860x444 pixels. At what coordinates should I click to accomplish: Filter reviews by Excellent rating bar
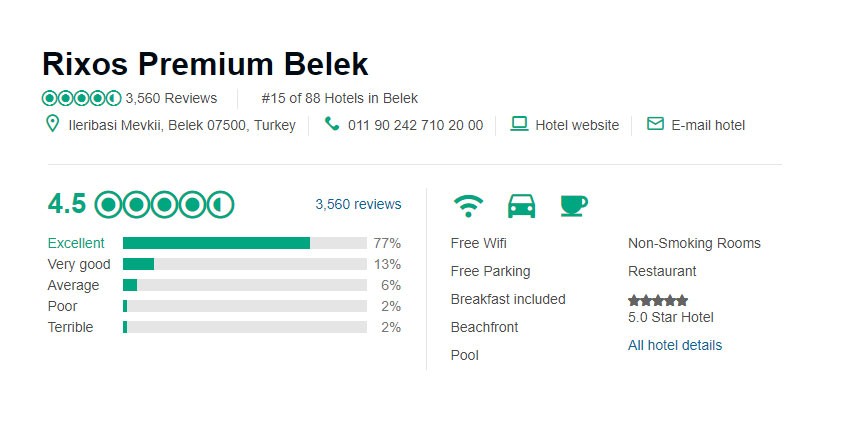244,243
